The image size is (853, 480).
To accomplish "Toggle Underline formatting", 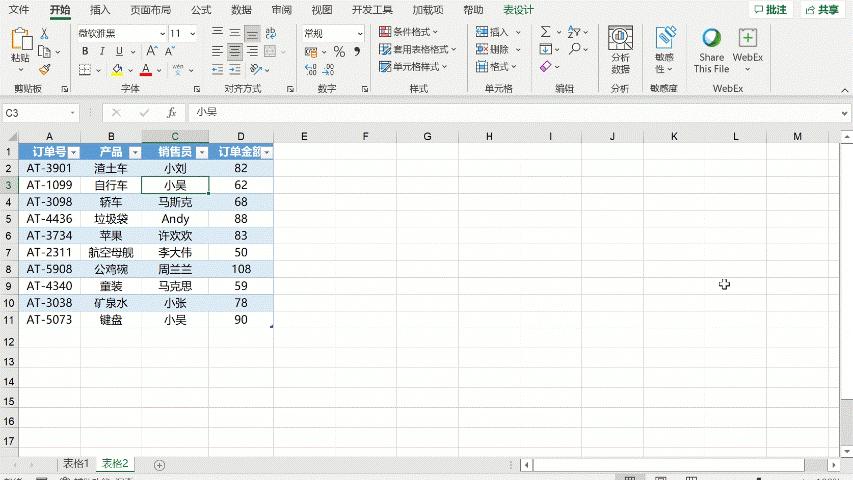I will (x=119, y=52).
